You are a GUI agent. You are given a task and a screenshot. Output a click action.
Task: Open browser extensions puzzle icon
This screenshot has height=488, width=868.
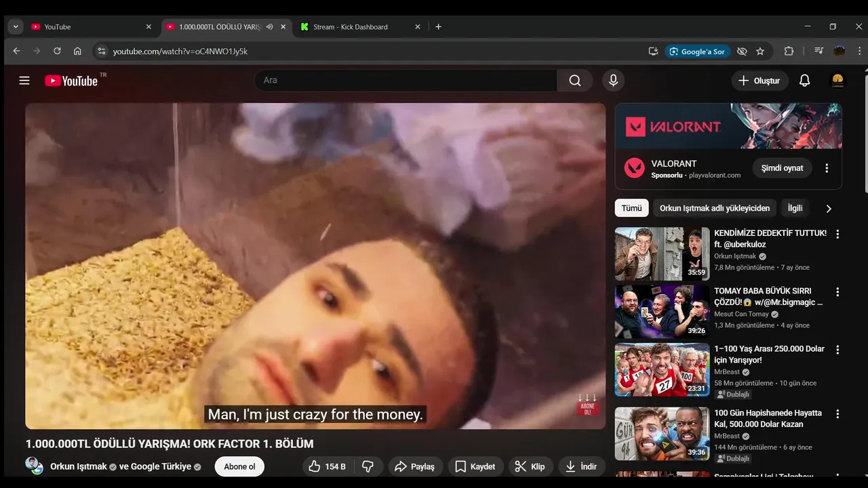pos(789,51)
